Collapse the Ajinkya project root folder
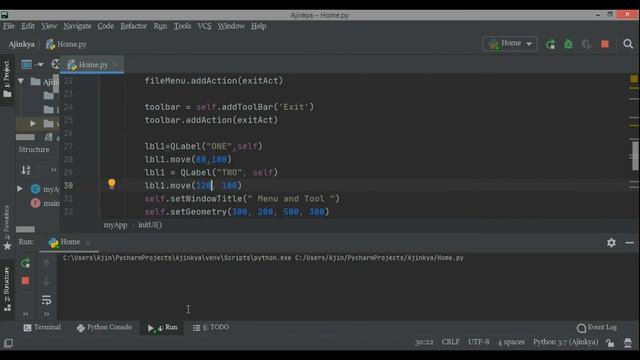This screenshot has width=640, height=360. pos(21,81)
